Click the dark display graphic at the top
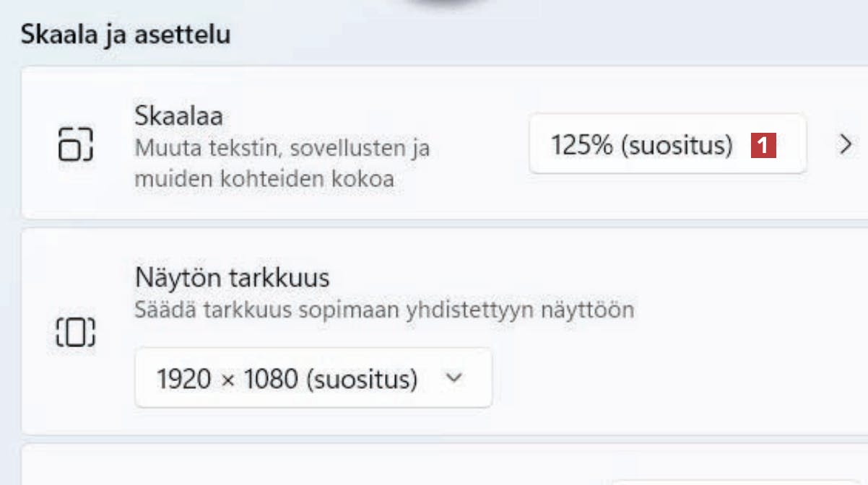The image size is (868, 485). [x=433, y=4]
